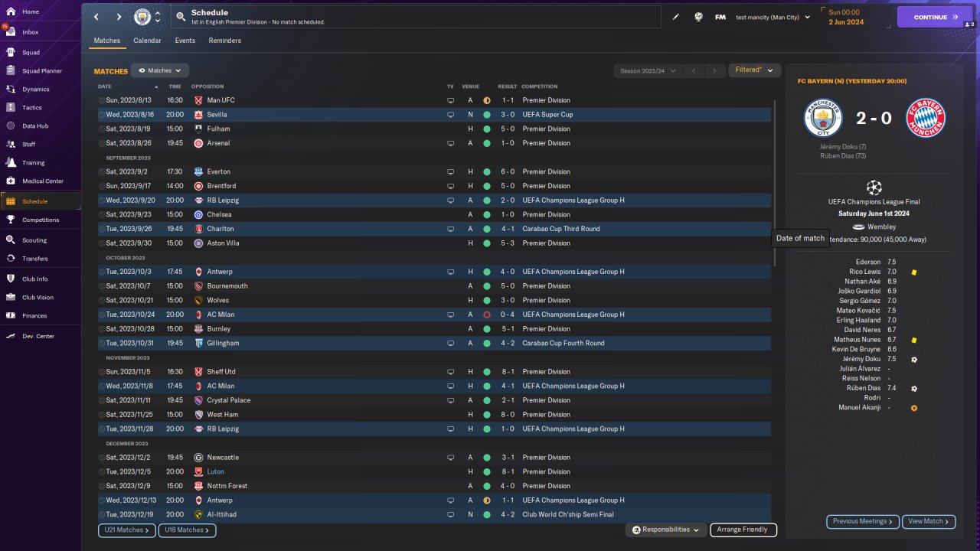Open the Home screen from sidebar
The height and width of the screenshot is (551, 980).
point(31,12)
